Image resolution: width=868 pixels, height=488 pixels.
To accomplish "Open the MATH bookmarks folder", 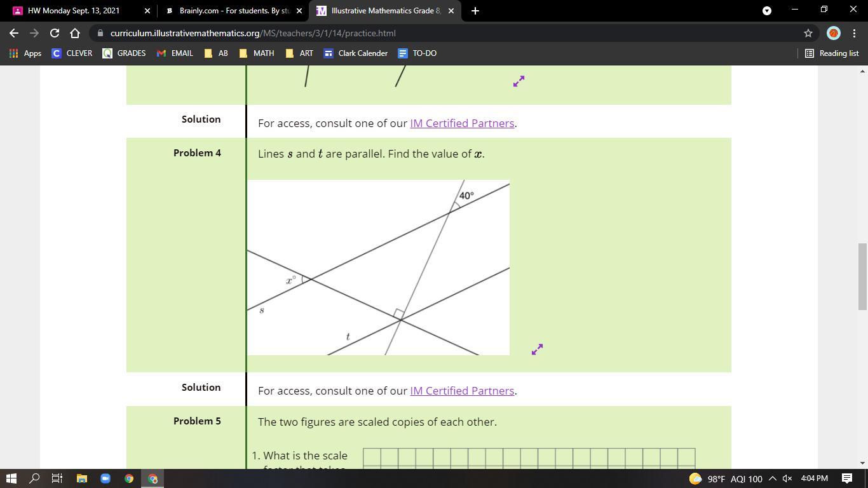I will point(257,53).
